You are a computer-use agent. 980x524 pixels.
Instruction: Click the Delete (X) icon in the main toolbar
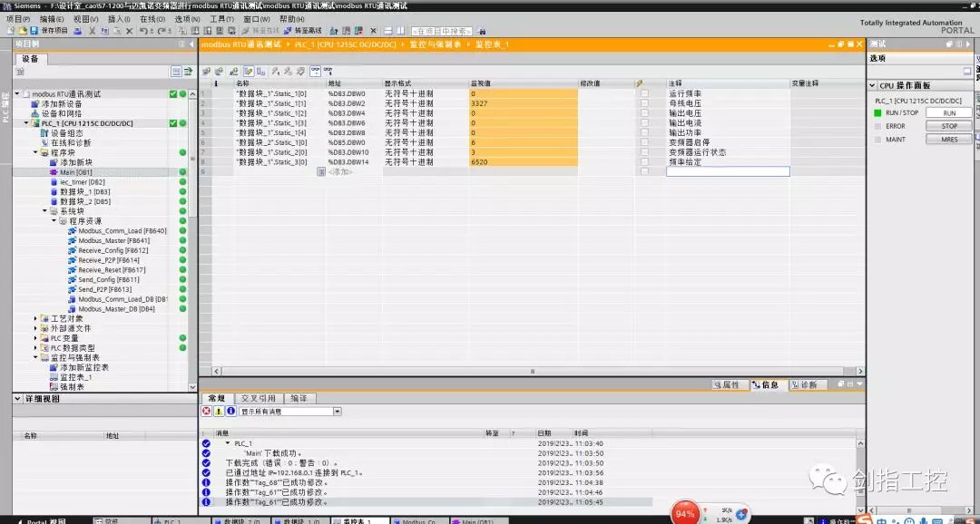pos(129,31)
